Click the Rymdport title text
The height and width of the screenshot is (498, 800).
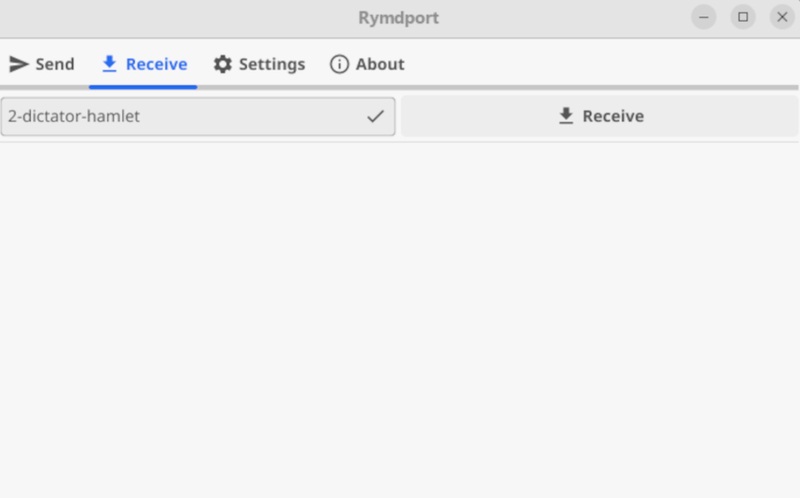click(x=398, y=17)
